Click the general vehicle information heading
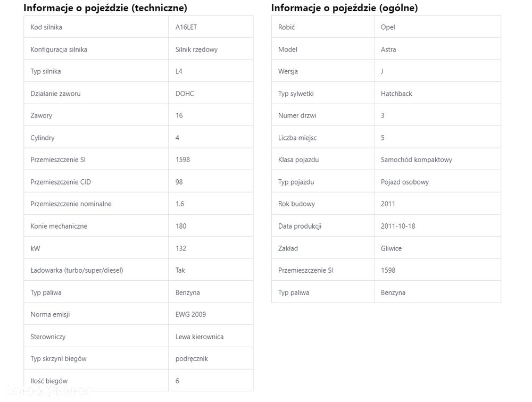 [344, 8]
